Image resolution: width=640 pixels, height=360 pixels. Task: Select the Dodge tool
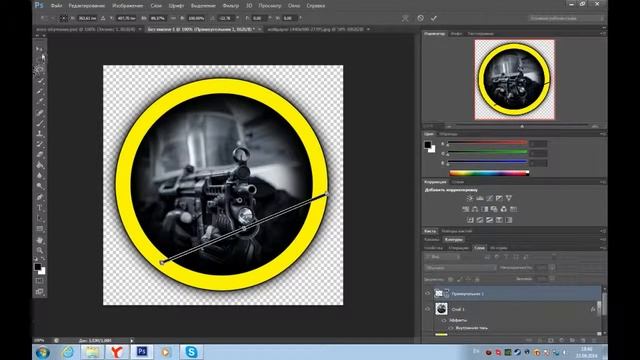click(x=40, y=187)
